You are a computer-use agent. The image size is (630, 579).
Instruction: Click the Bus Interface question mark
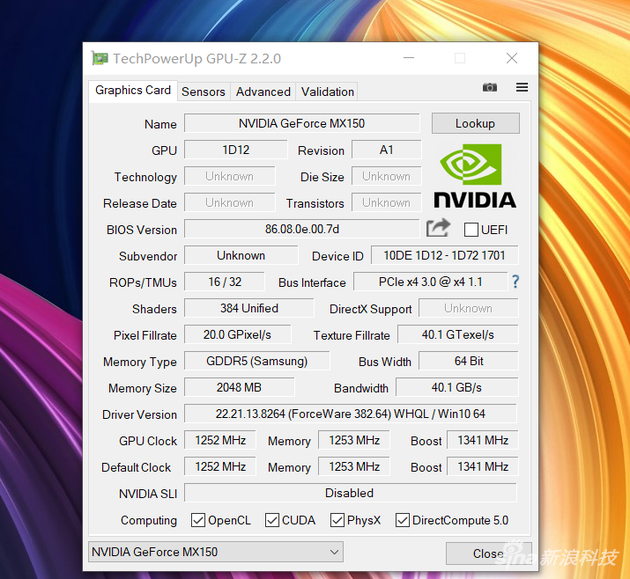pos(515,282)
